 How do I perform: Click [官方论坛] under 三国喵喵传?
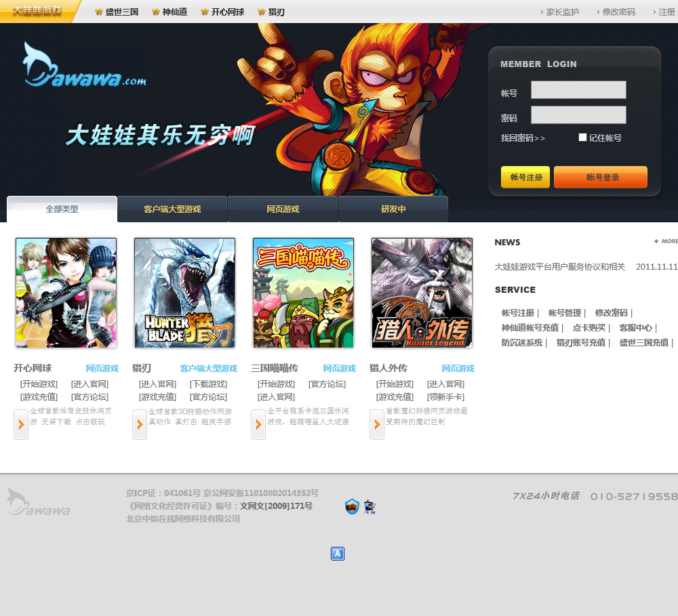click(327, 384)
